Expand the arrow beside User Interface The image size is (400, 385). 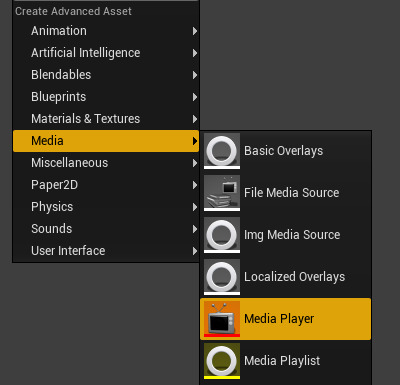click(195, 251)
